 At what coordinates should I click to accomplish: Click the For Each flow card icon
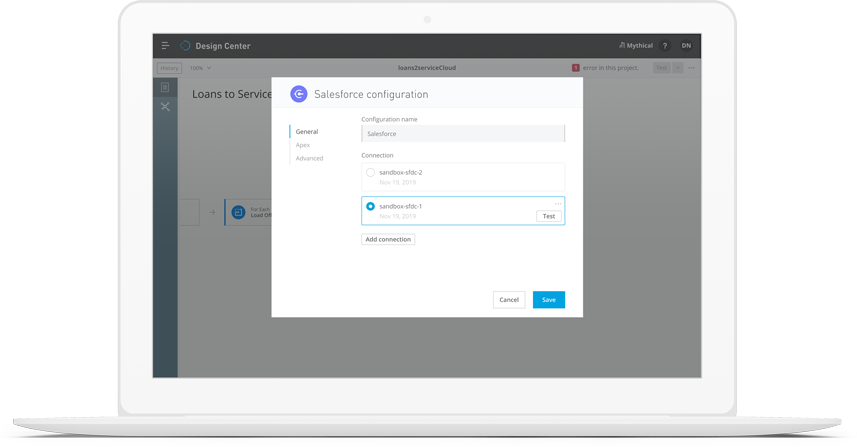[x=238, y=213]
